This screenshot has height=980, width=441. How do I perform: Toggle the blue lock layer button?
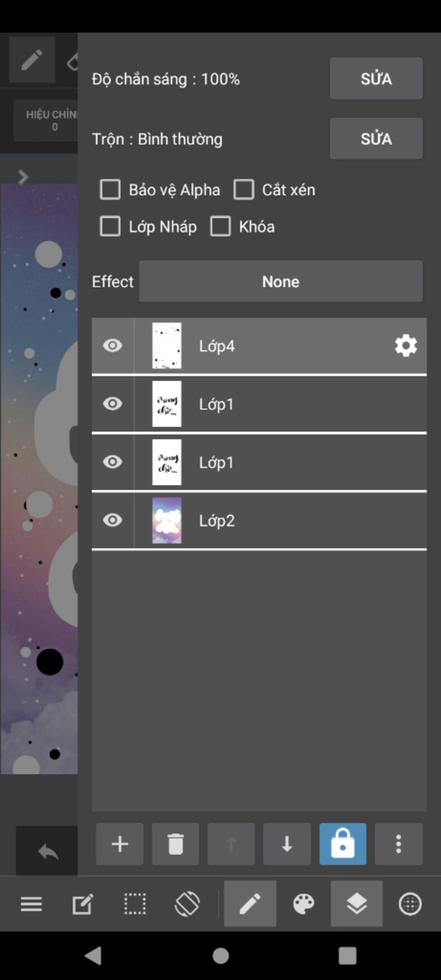click(343, 844)
